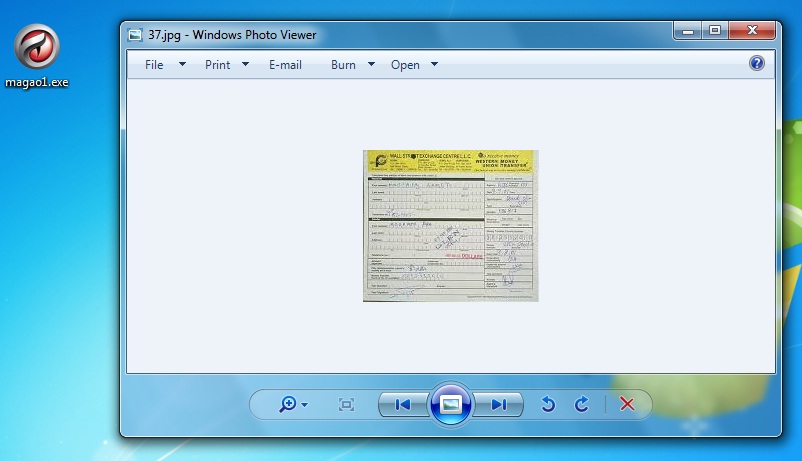802x461 pixels.
Task: Expand the zoom size dropdown arrow
Action: tap(305, 405)
